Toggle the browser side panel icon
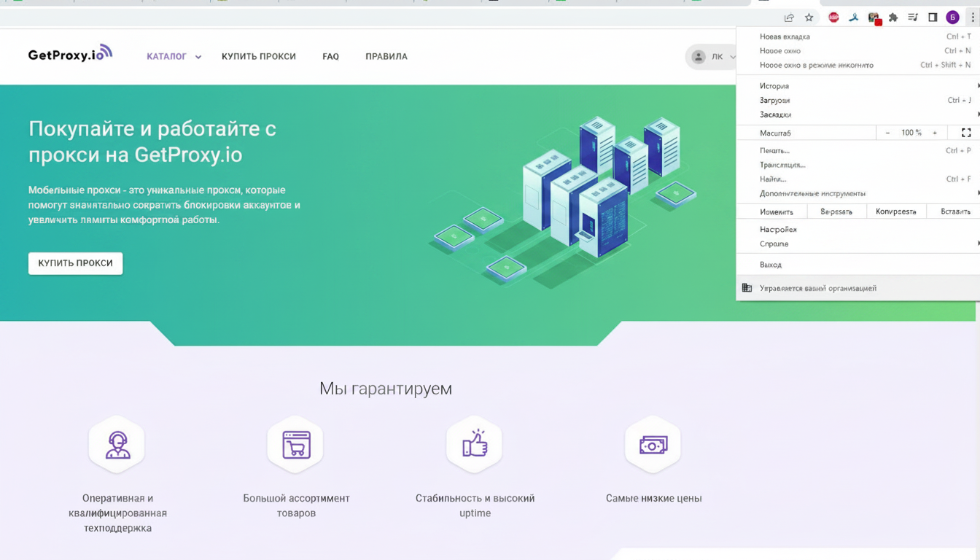The image size is (980, 560). click(933, 17)
